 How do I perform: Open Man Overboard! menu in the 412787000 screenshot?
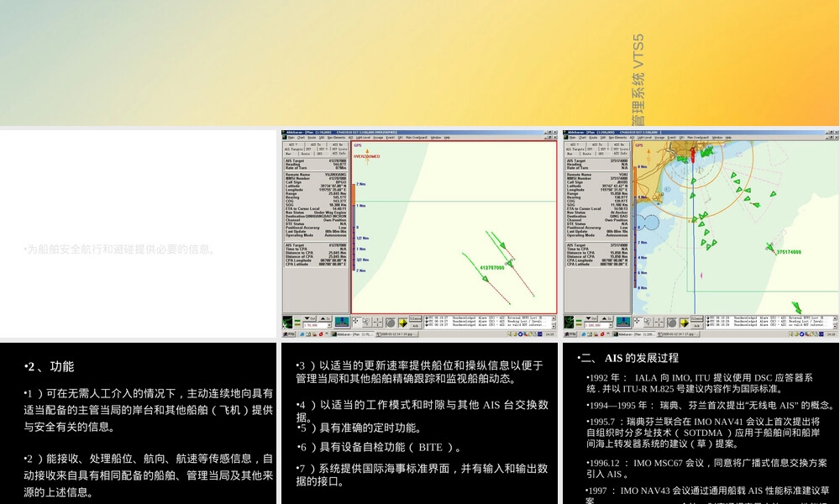(417, 138)
